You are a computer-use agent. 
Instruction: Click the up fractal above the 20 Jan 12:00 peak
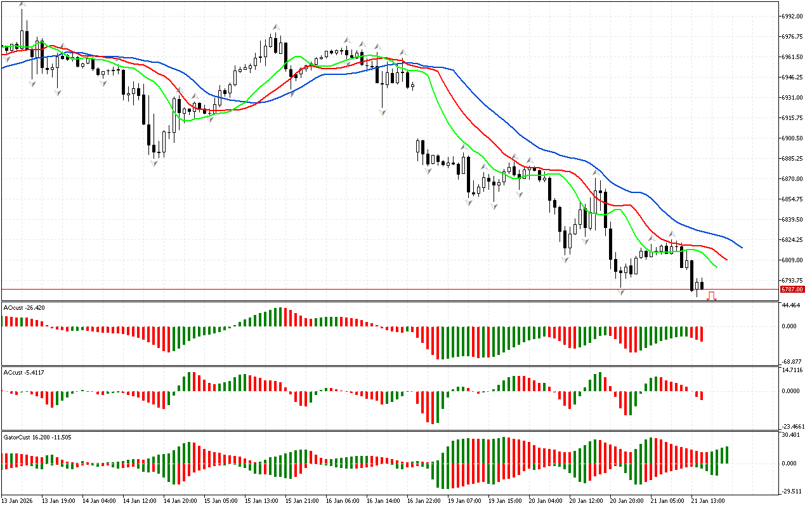pos(596,172)
